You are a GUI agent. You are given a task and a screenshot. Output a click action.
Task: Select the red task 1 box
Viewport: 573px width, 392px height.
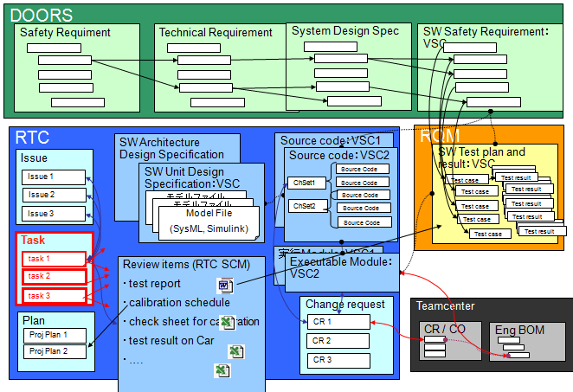tap(54, 259)
